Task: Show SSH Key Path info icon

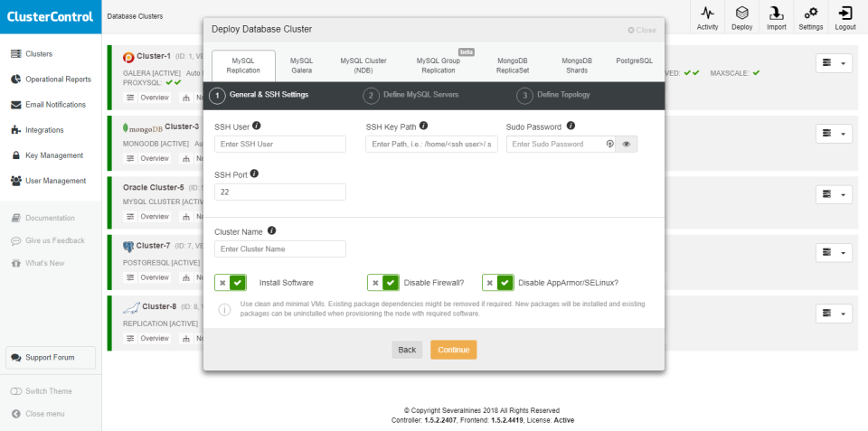Action: [423, 126]
